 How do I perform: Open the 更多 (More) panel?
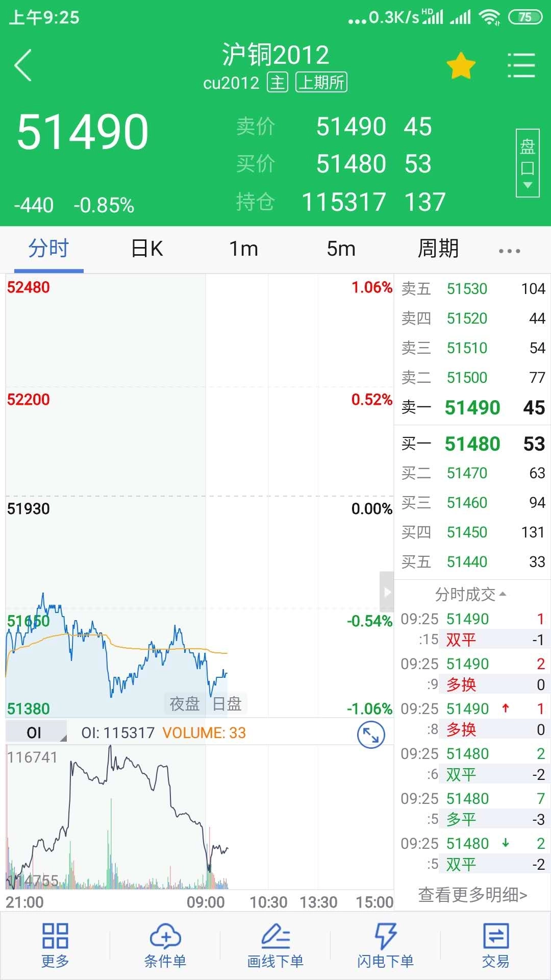(55, 947)
